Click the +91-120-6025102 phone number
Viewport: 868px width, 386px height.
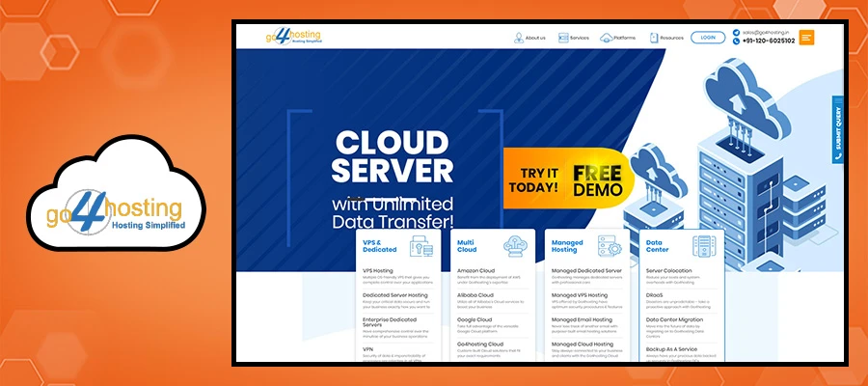coord(769,41)
